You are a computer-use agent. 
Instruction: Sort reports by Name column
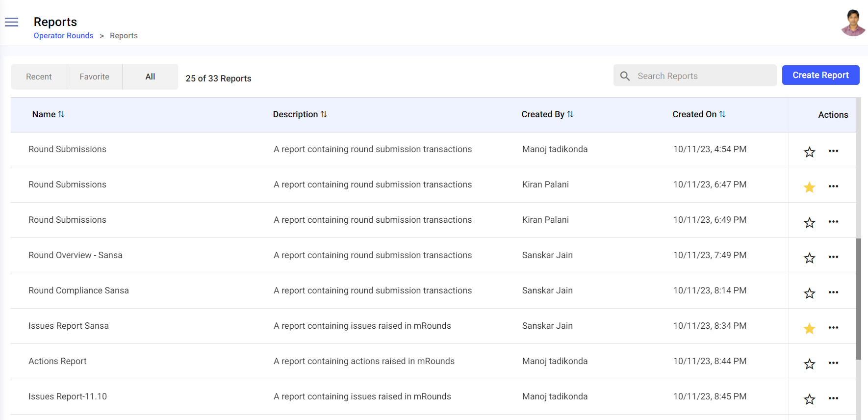tap(61, 114)
